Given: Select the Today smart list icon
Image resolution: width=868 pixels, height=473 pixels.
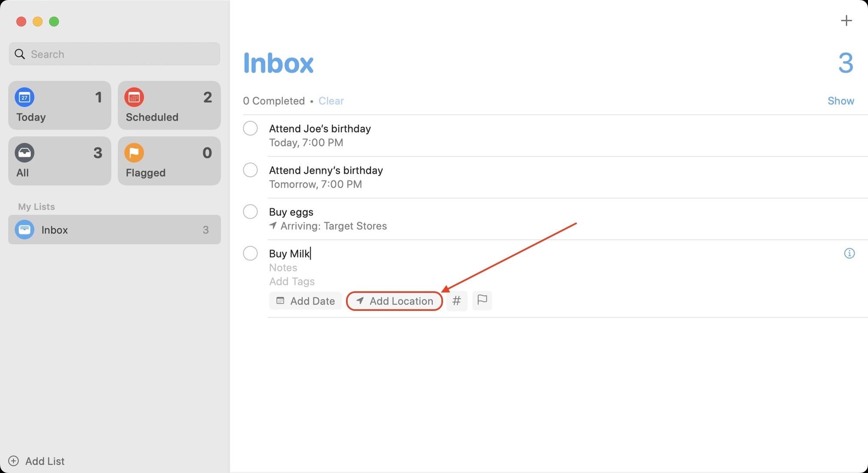Looking at the screenshot, I should (25, 98).
